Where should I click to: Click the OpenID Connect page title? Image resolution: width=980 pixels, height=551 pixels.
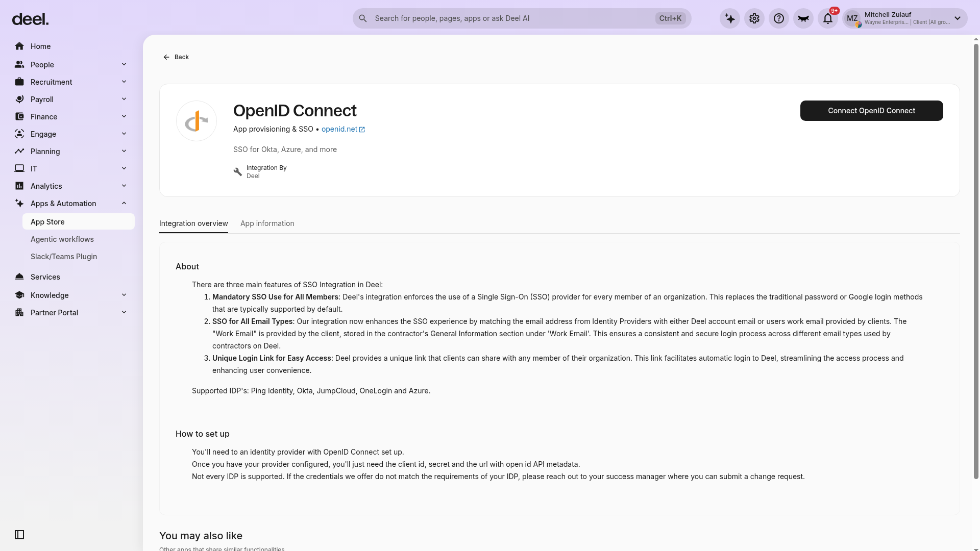(x=295, y=111)
